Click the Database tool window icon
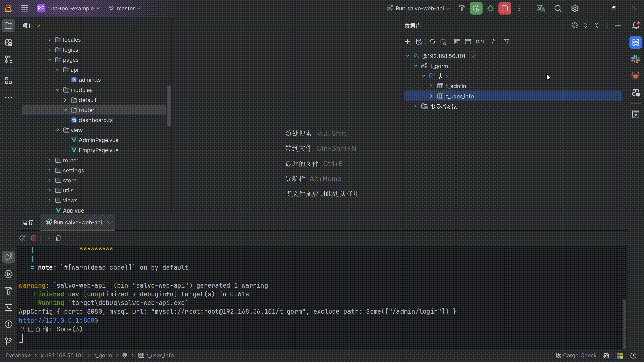 coord(635,43)
